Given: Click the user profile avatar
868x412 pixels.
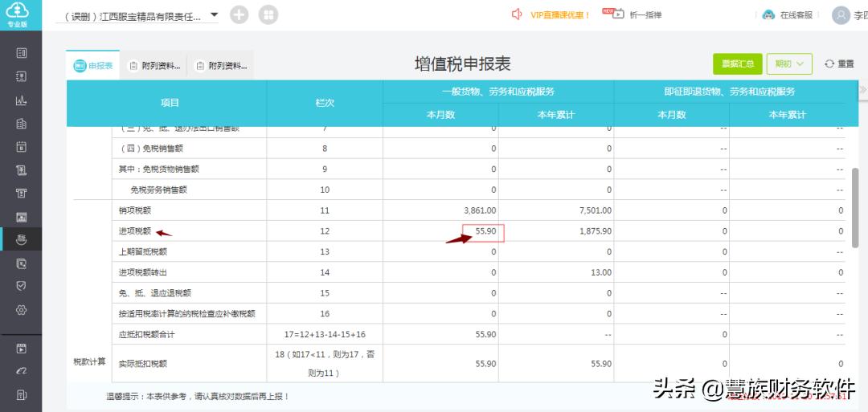Looking at the screenshot, I should (x=841, y=15).
